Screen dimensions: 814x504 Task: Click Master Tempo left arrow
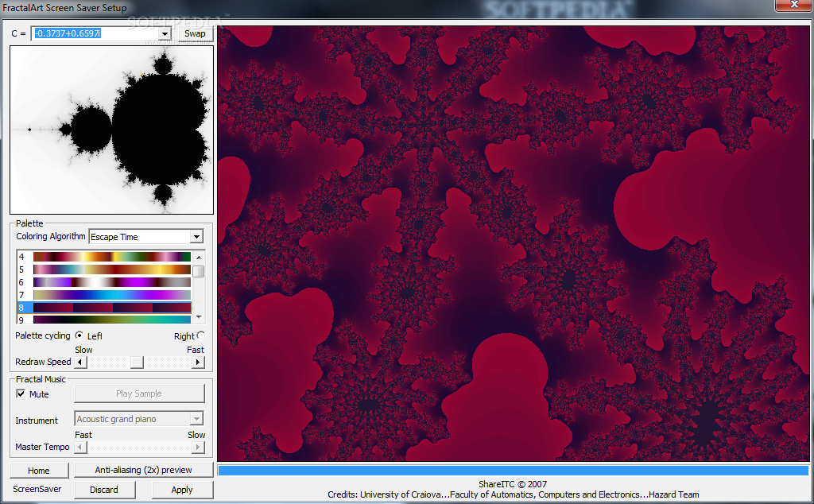[x=80, y=447]
